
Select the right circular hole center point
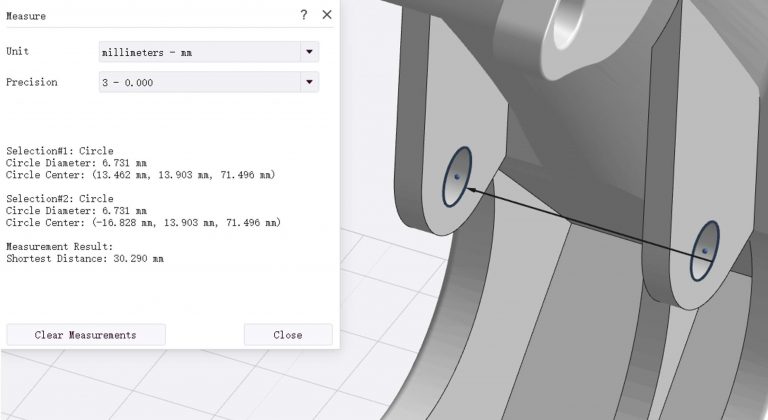[x=705, y=250]
